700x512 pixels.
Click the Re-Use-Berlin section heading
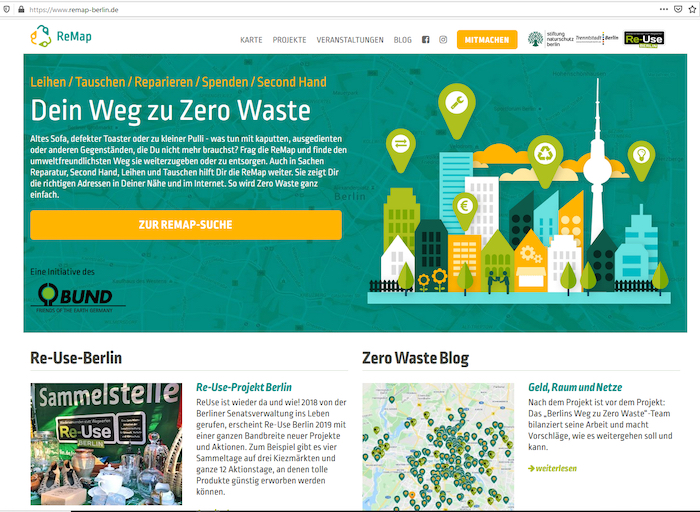(76, 358)
